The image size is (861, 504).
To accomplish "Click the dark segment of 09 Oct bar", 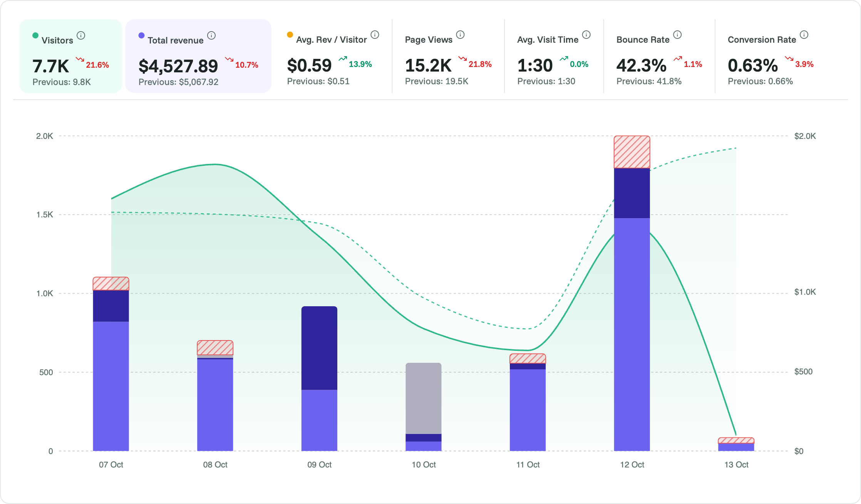I will point(319,348).
